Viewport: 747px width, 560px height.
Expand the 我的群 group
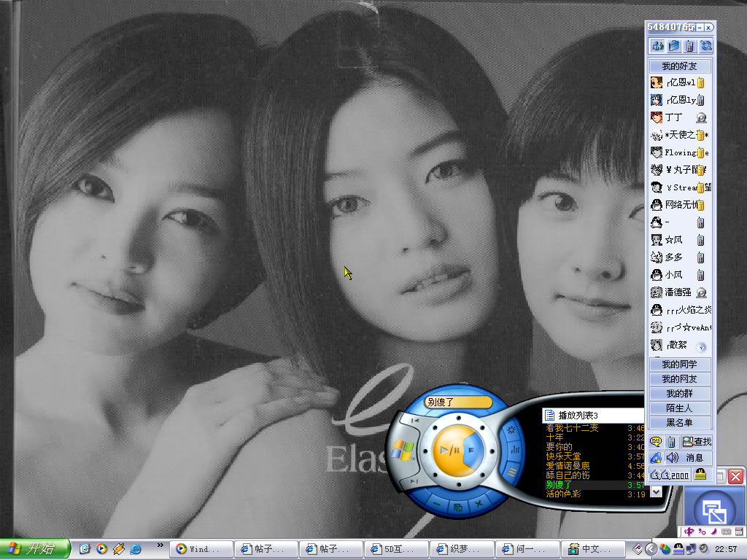point(680,394)
